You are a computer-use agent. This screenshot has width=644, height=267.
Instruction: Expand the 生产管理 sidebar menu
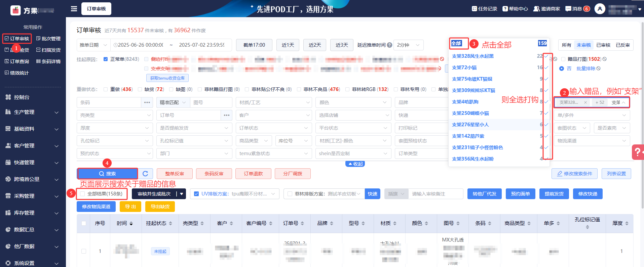[x=33, y=112]
